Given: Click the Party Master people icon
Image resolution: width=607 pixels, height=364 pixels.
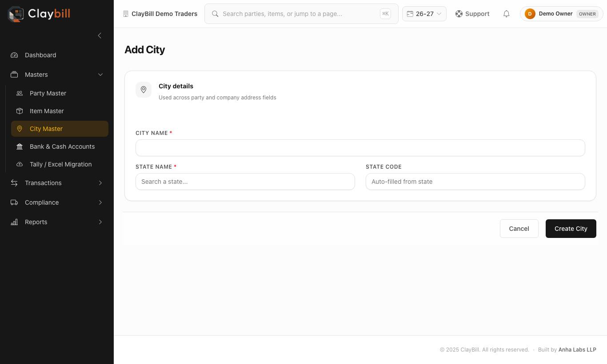Looking at the screenshot, I should [20, 93].
